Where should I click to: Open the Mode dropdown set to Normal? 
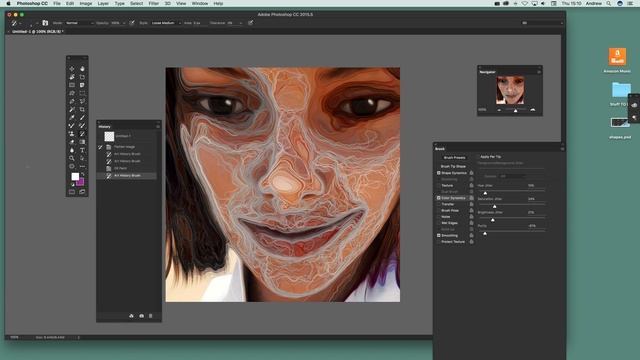coord(79,23)
